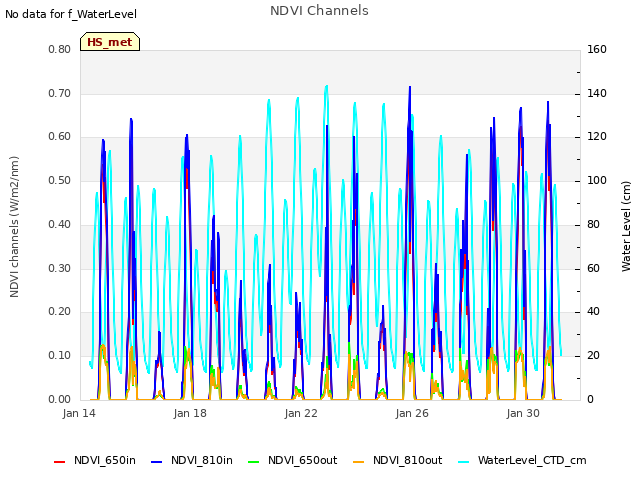Click the 80 right axis tick label

[593, 224]
